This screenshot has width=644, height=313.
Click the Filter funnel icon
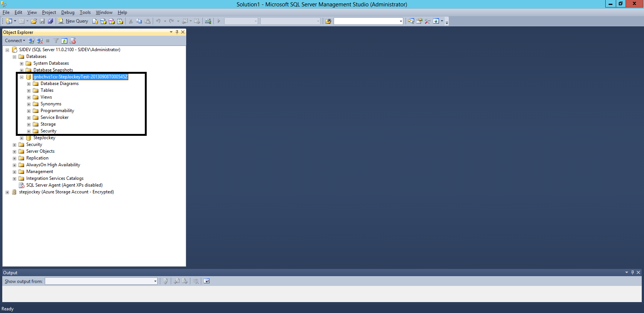pos(56,41)
